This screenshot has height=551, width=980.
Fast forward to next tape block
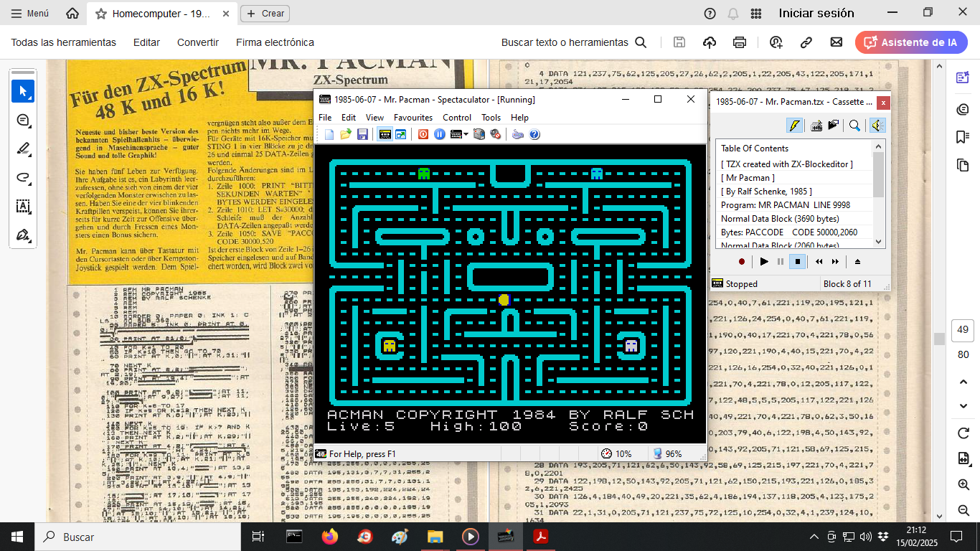(x=836, y=262)
